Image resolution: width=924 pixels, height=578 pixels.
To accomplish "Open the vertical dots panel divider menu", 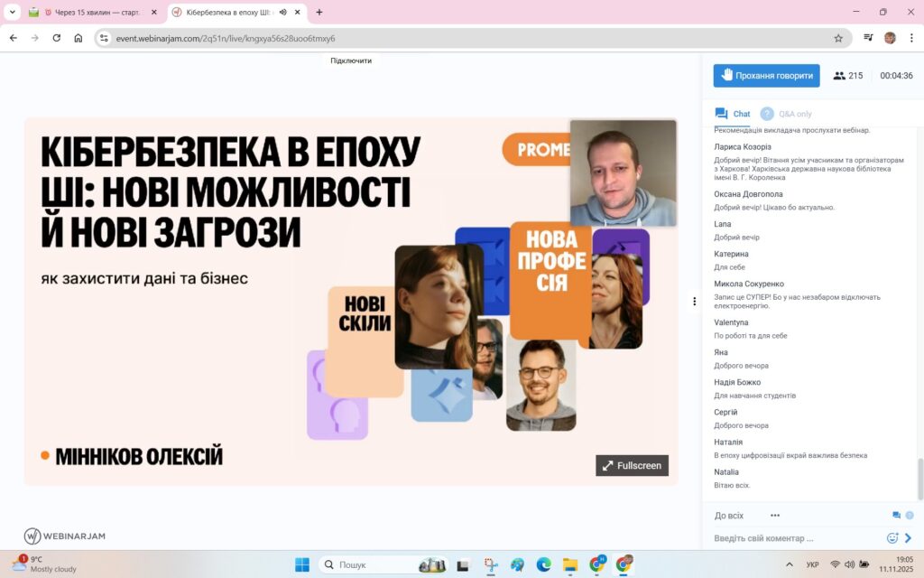I will pos(694,301).
